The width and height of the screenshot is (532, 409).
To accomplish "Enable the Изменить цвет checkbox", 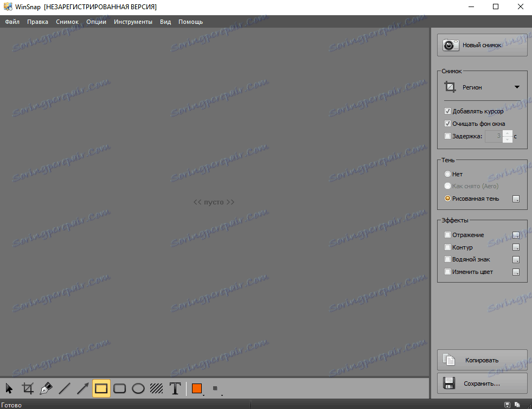I will pos(447,272).
